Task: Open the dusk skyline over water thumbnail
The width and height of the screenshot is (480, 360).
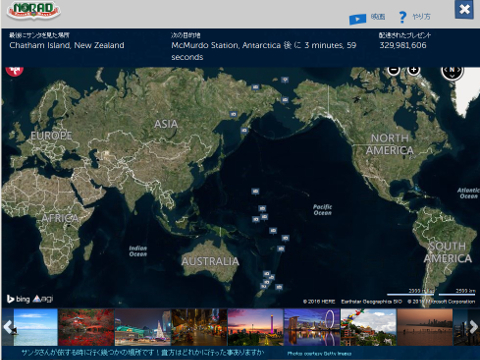Action: tap(425, 327)
